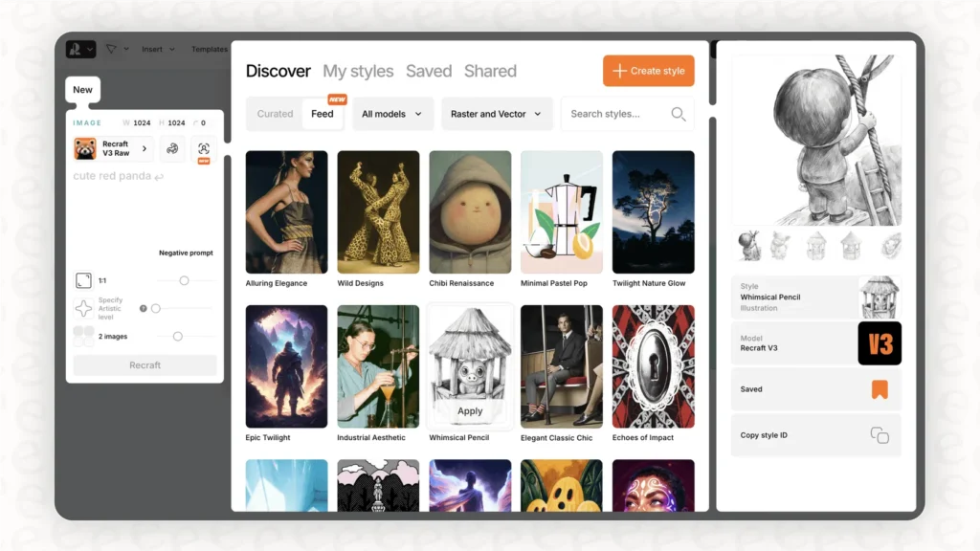The image size is (980, 551).
Task: Click the Create style button
Action: tap(648, 71)
